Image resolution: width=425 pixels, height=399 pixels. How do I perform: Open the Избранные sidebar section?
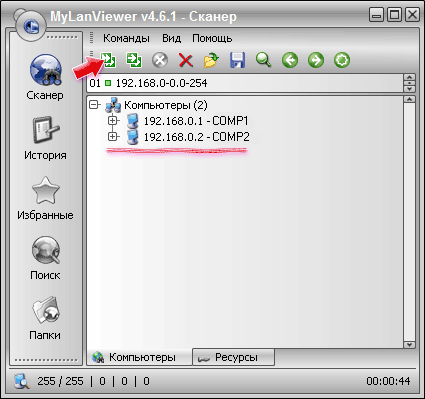45,199
